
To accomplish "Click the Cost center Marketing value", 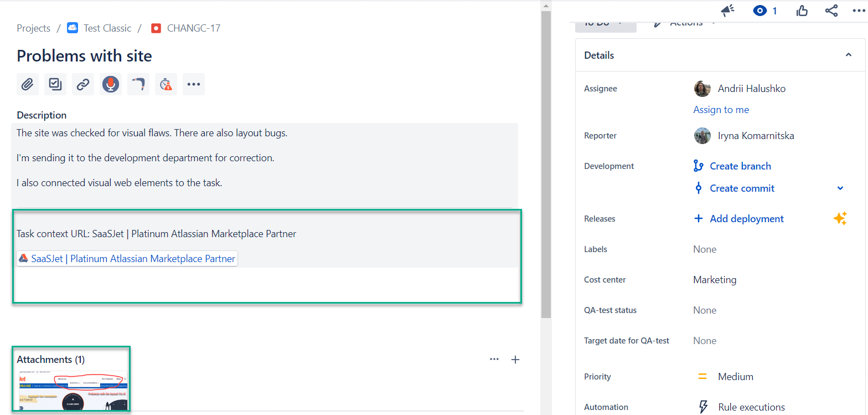I will [715, 280].
